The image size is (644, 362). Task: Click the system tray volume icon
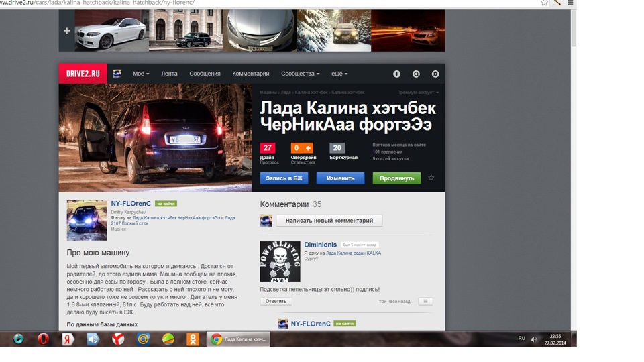(x=534, y=339)
